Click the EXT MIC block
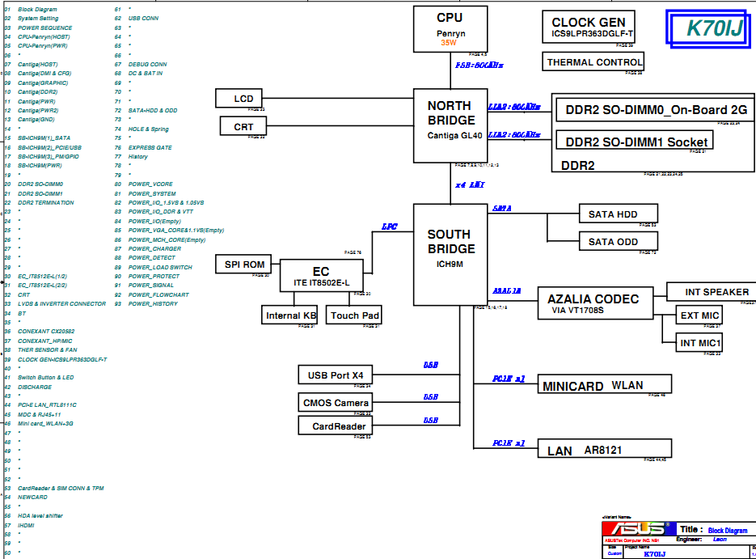The image size is (756, 559). point(699,315)
